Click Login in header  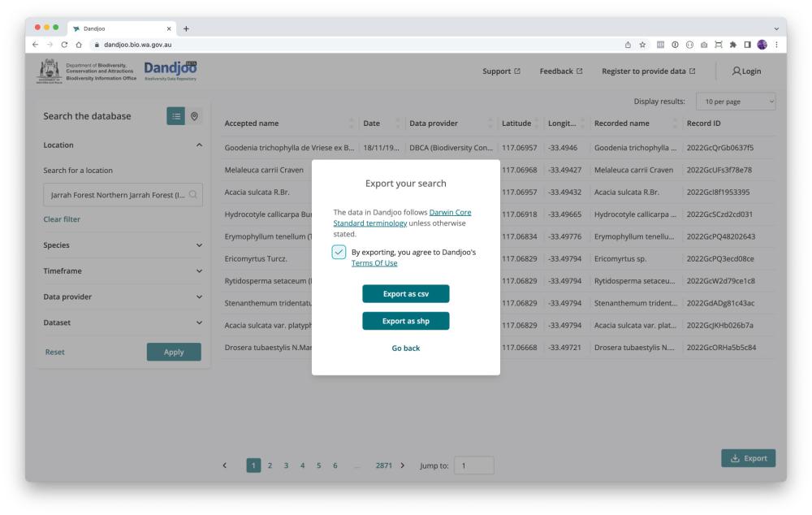tap(746, 71)
